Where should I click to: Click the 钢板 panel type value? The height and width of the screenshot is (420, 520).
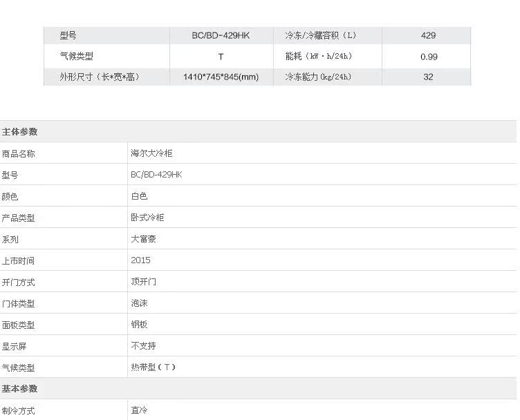139,325
